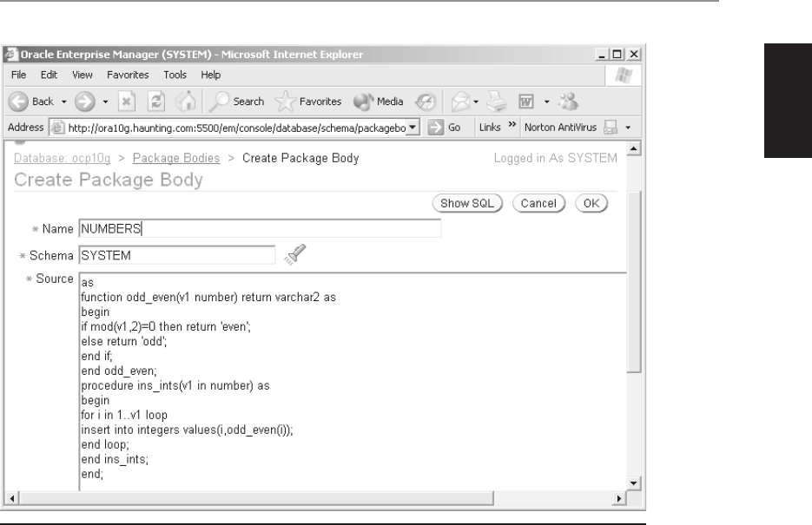Expand the Word edit dropdown arrow
Image resolution: width=812 pixels, height=525 pixels.
tap(546, 102)
